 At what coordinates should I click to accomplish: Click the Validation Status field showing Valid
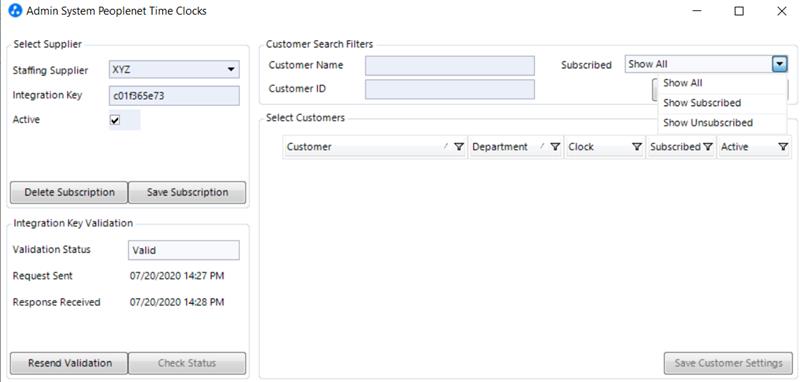(184, 250)
